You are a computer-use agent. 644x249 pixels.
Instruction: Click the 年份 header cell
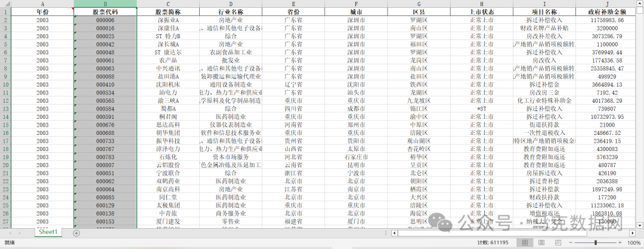tap(42, 11)
